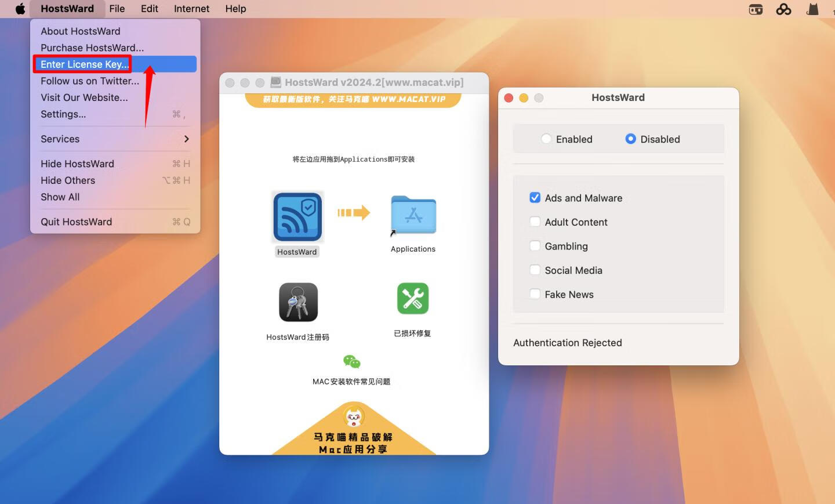Click the green 已损坏修复 repair tool icon
Screen dimensions: 835x504
coord(413,298)
